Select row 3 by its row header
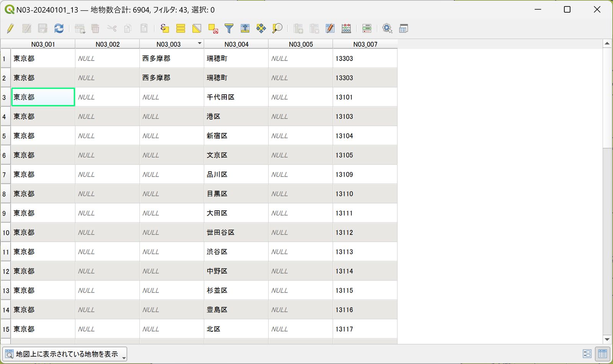Viewport: 613px width, 364px height. point(5,97)
